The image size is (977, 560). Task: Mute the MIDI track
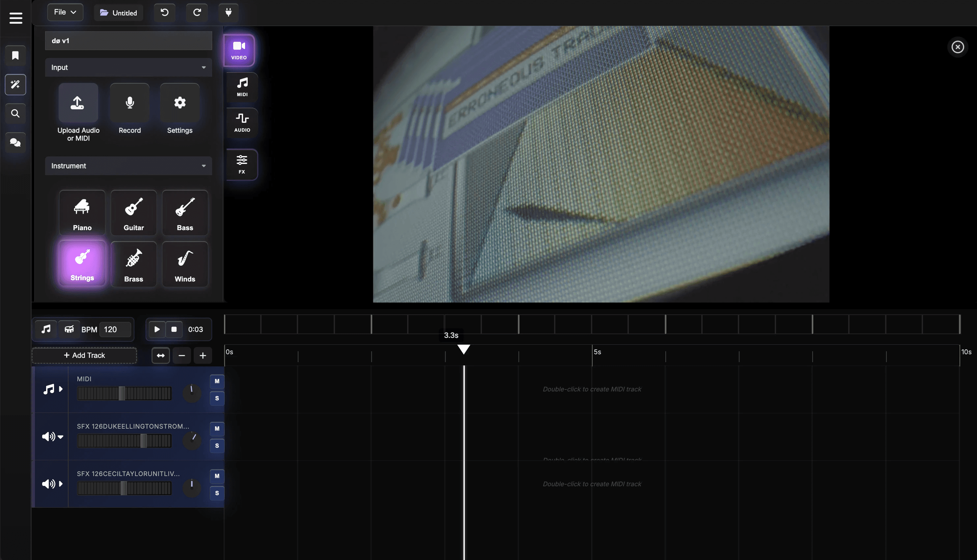click(217, 381)
